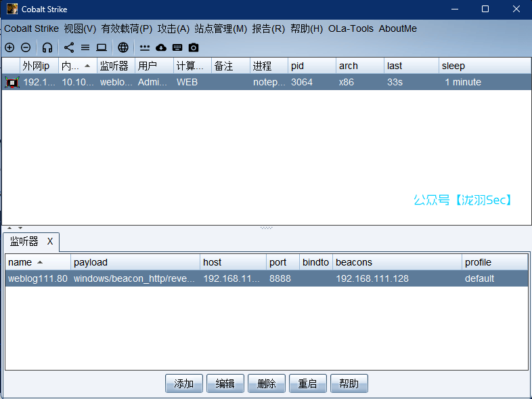Sort sessions by 备注 column

[x=231, y=66]
